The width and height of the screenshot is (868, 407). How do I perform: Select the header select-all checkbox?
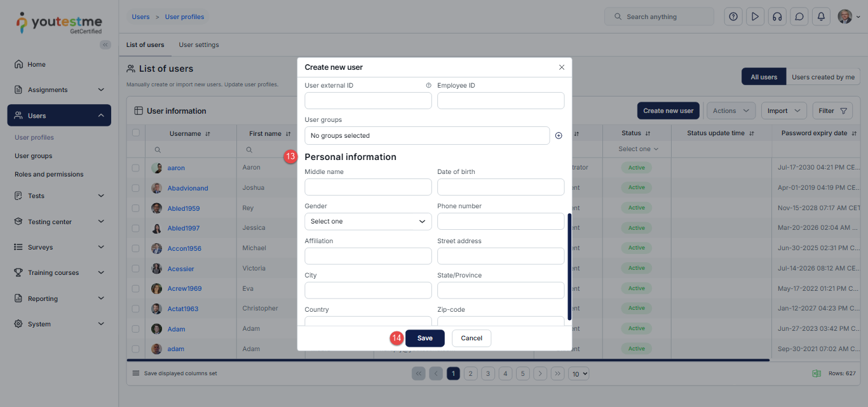point(135,133)
